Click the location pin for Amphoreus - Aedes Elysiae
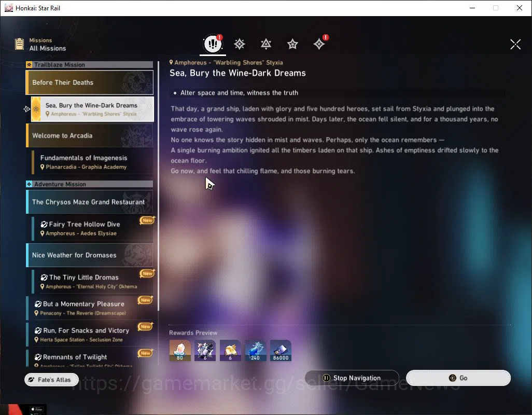The image size is (532, 415). (43, 233)
